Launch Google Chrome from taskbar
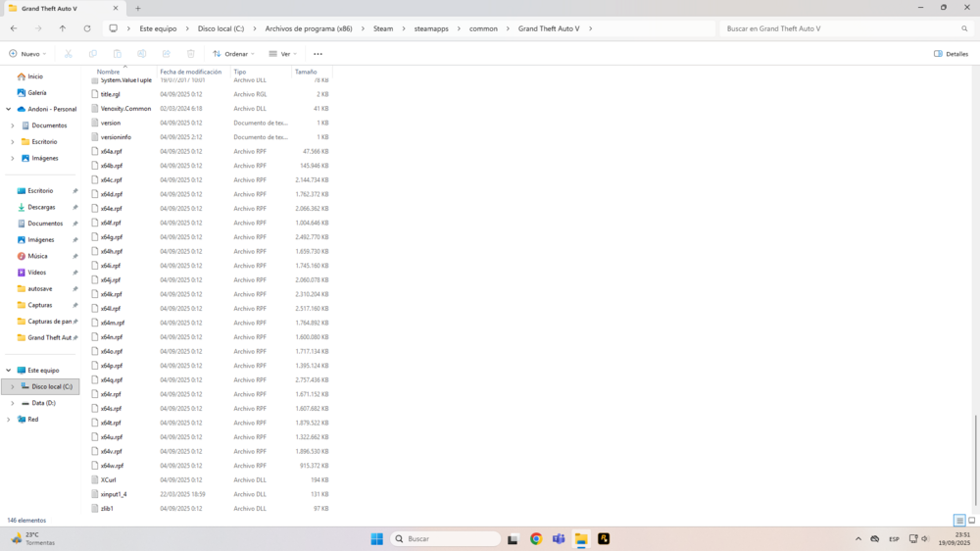Image resolution: width=980 pixels, height=551 pixels. point(536,538)
